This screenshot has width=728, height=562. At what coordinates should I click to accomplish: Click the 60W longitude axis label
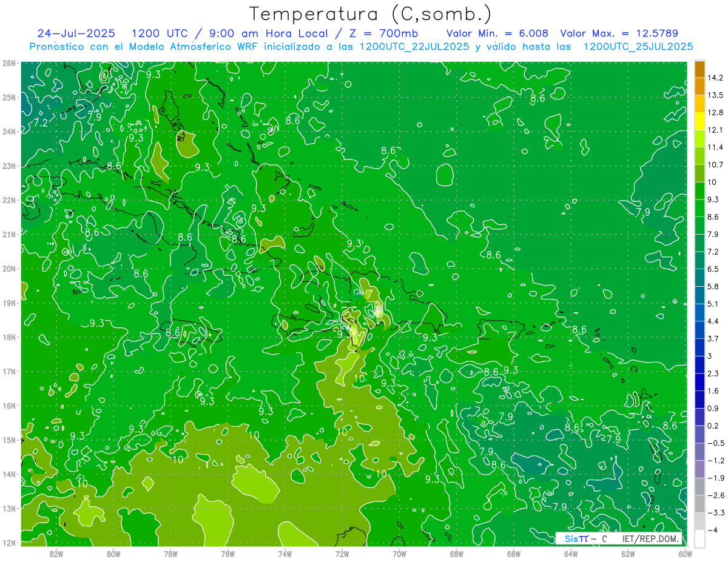point(686,554)
